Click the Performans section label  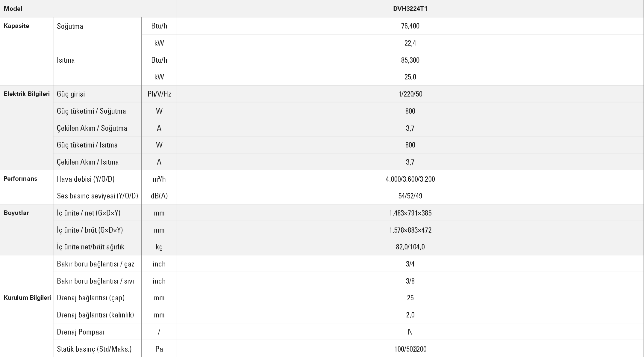[x=20, y=179]
